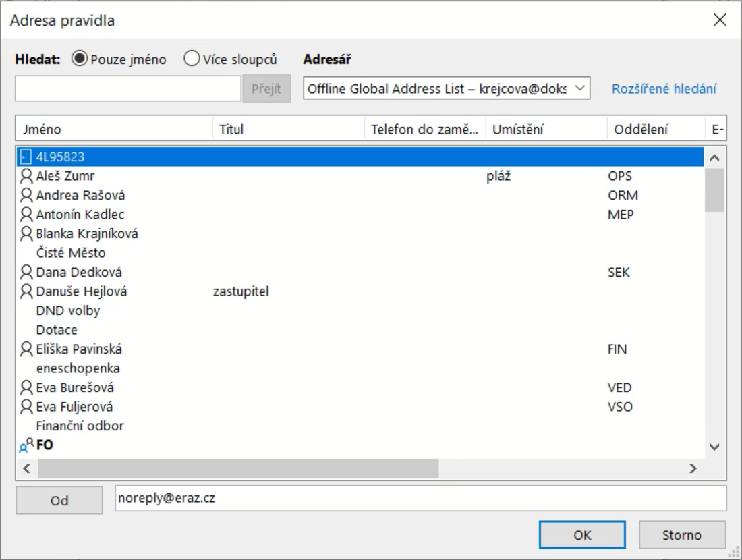Click the contact icon beside Andrea Rašová
Image resolution: width=742 pixels, height=560 pixels.
pyautogui.click(x=26, y=196)
